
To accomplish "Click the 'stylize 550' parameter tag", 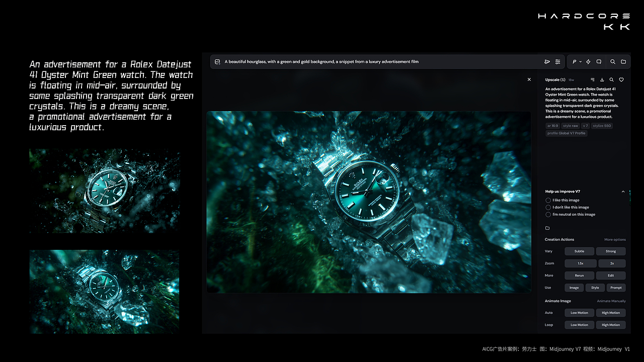I will click(602, 126).
